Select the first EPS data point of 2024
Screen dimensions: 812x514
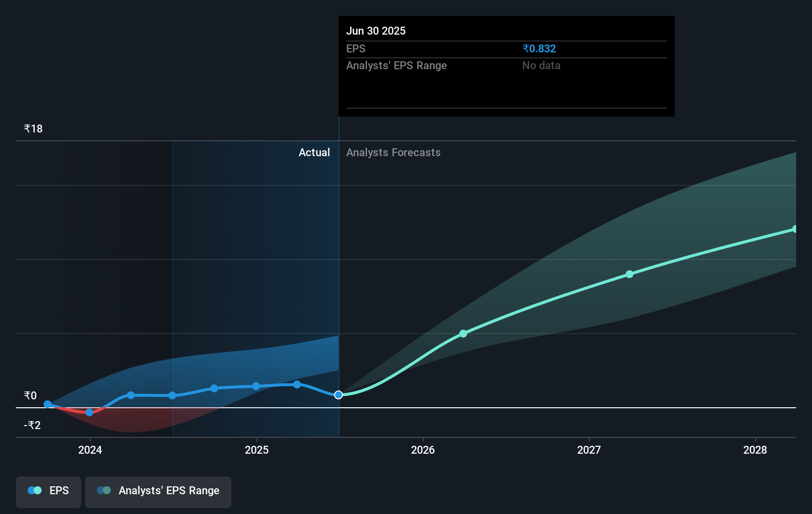pyautogui.click(x=47, y=404)
